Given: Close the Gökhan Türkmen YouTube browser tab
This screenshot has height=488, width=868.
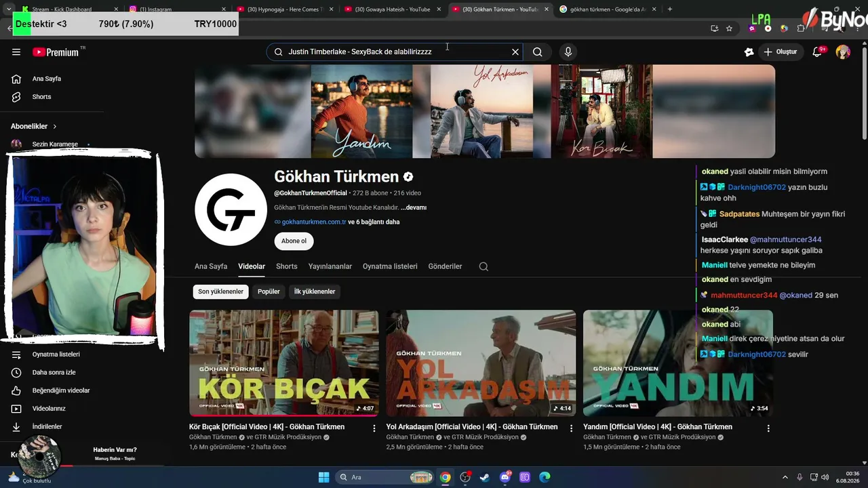Looking at the screenshot, I should click(x=546, y=9).
